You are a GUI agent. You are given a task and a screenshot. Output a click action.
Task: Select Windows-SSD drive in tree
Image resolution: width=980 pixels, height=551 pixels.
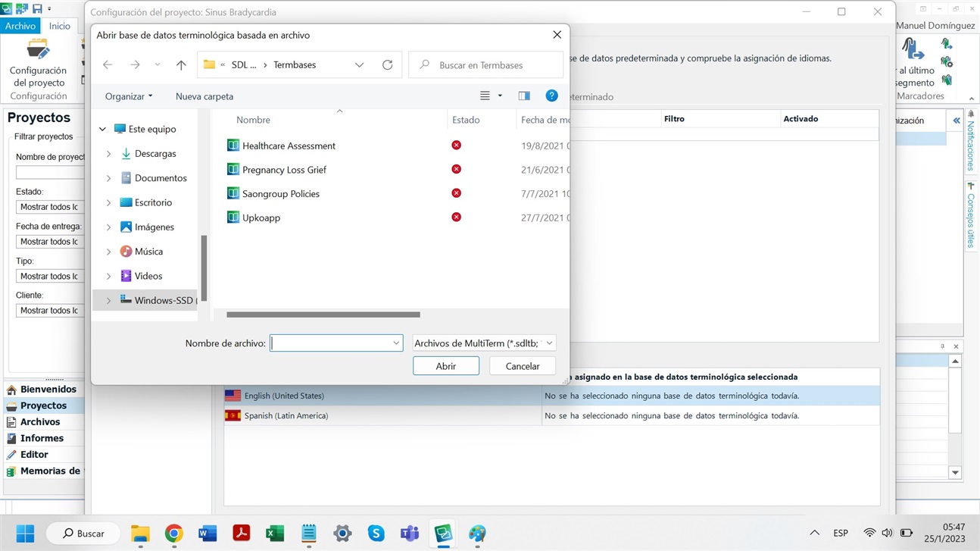coord(158,300)
